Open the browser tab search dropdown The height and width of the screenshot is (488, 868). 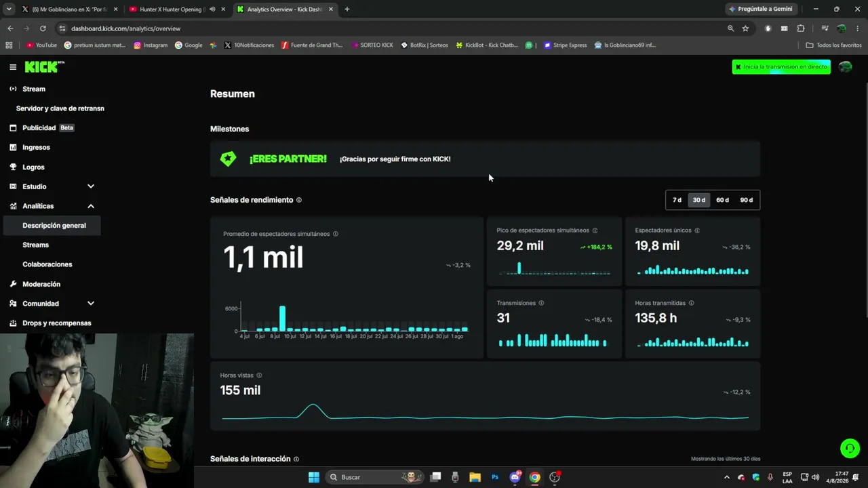[x=9, y=9]
